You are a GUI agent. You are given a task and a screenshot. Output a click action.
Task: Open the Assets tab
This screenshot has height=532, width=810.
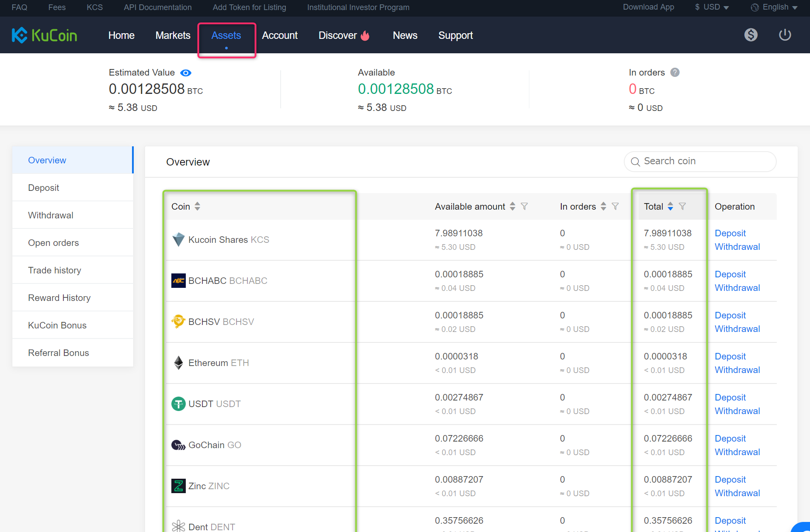click(x=226, y=35)
